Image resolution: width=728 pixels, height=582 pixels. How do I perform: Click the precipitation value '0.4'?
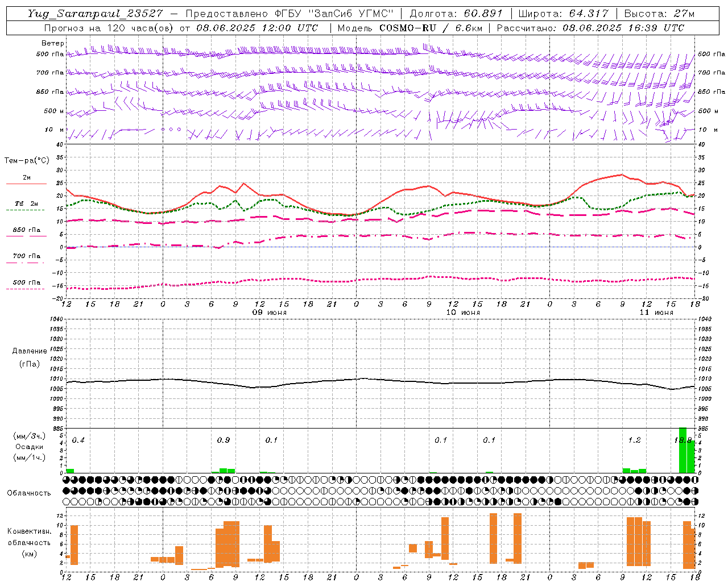pyautogui.click(x=78, y=440)
